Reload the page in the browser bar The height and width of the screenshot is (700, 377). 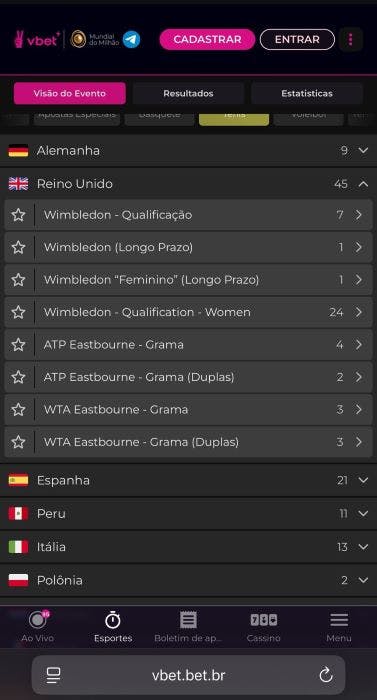click(326, 675)
